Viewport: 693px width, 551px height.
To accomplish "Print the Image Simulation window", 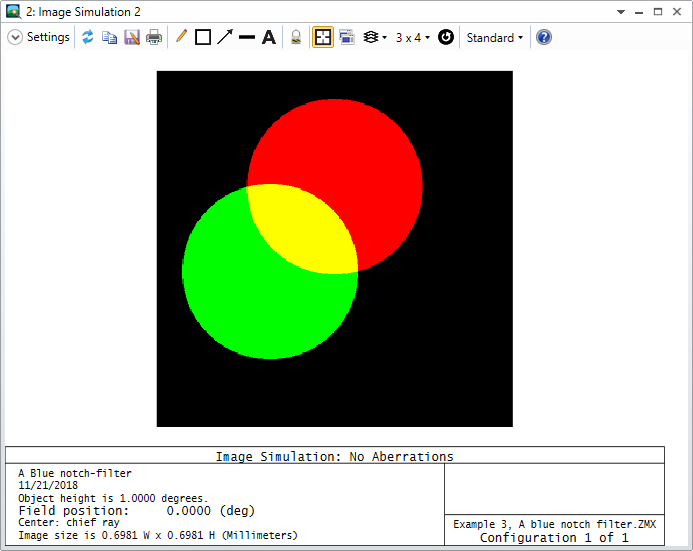I will tap(154, 38).
